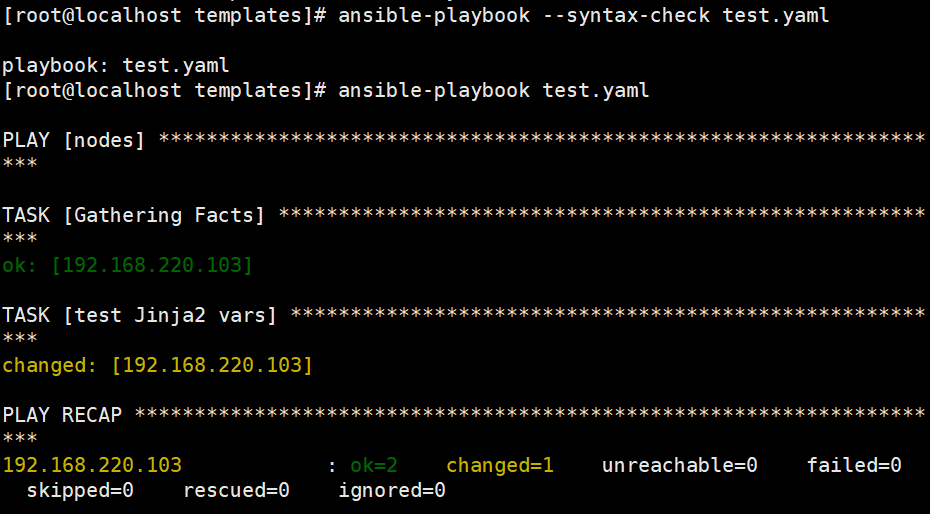Click the yellow 'changed: [192.168.220.103]' result

pos(157,365)
